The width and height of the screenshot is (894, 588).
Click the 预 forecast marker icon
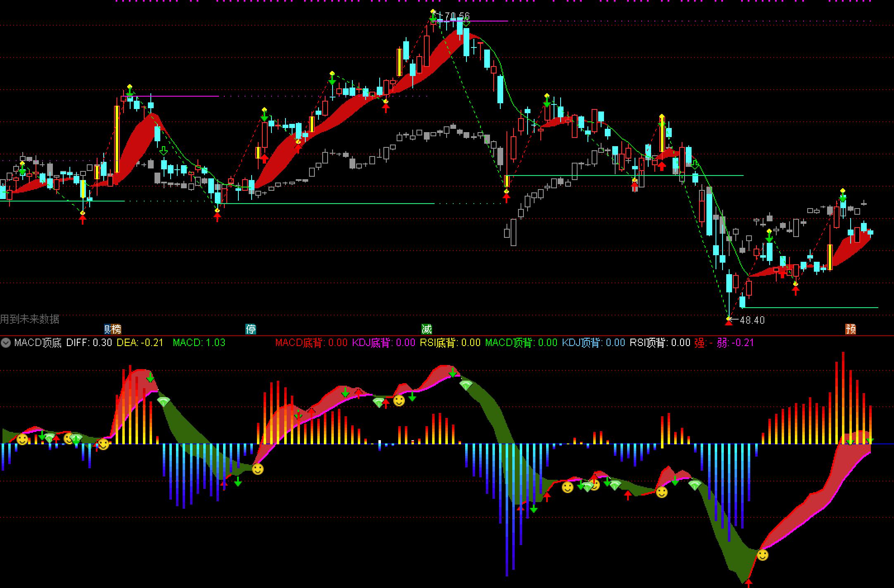click(x=851, y=329)
